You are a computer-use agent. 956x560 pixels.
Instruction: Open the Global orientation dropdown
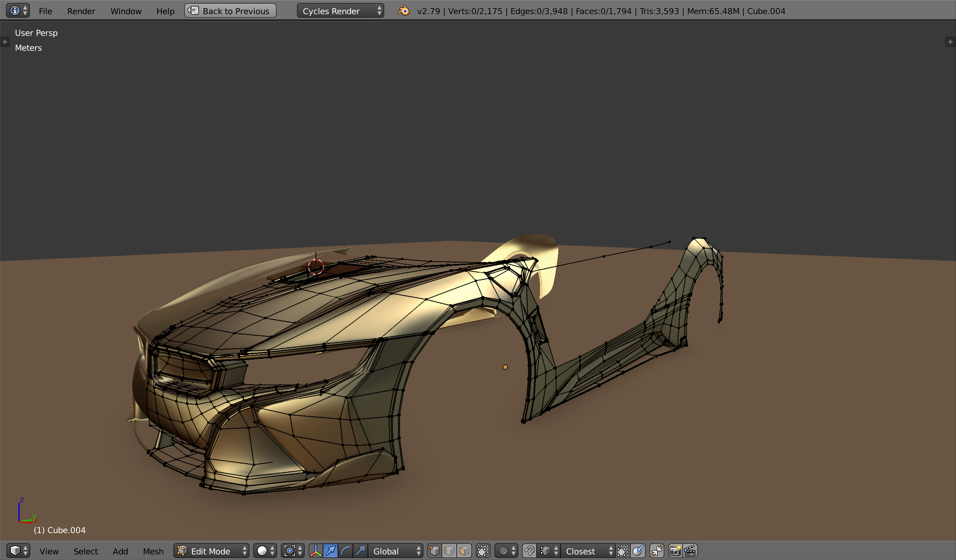coord(396,551)
